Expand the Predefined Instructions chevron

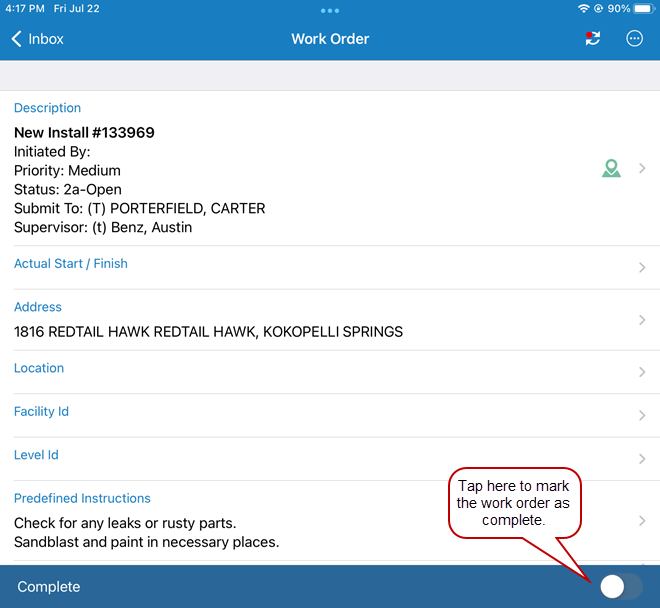point(642,521)
